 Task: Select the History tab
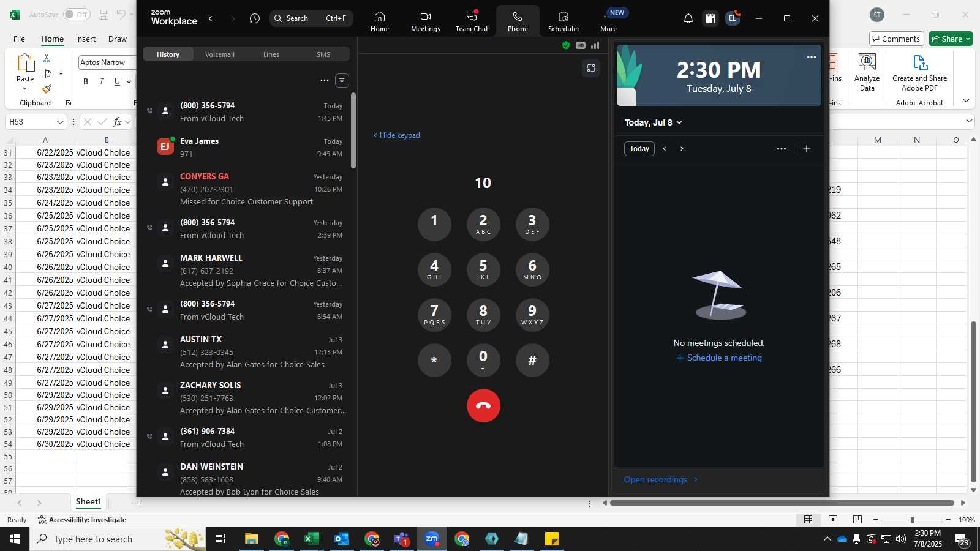pyautogui.click(x=168, y=54)
